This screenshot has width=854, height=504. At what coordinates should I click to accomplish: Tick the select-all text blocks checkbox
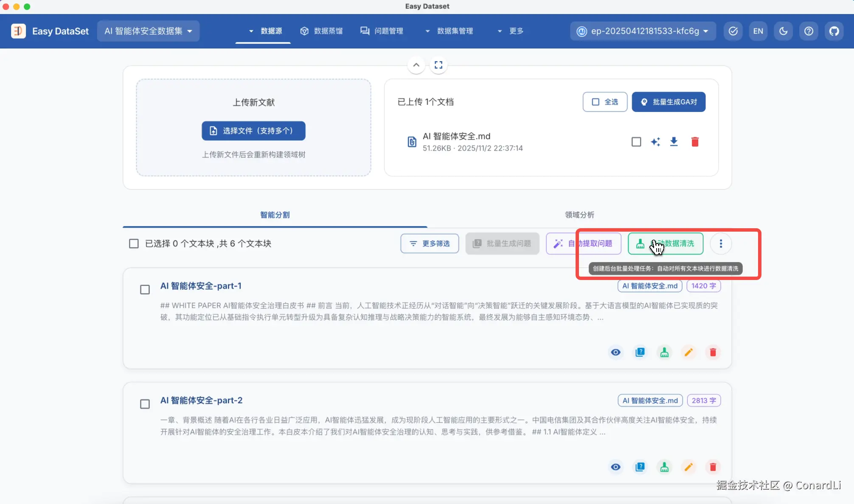point(134,244)
